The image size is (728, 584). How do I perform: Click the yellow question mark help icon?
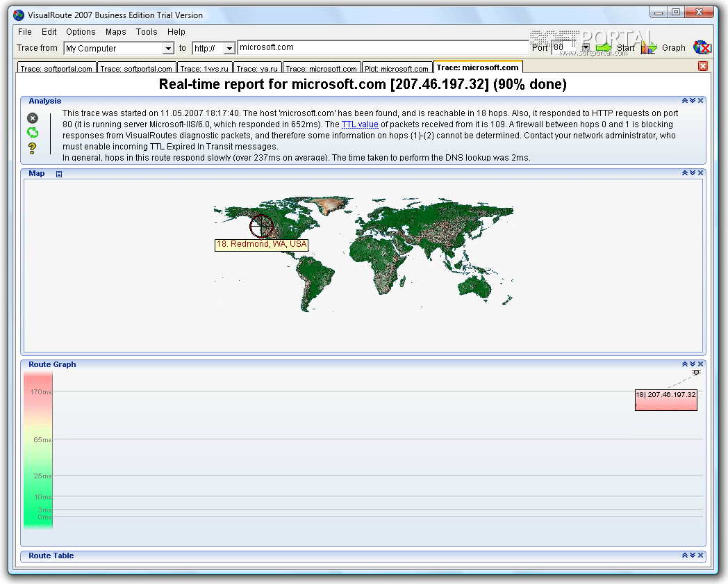coord(32,148)
